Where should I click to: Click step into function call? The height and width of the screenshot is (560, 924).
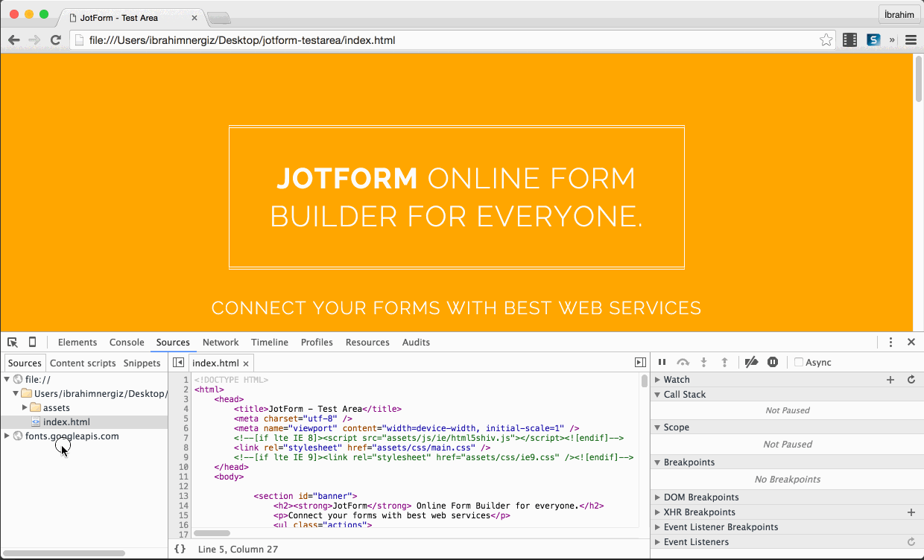tap(703, 363)
